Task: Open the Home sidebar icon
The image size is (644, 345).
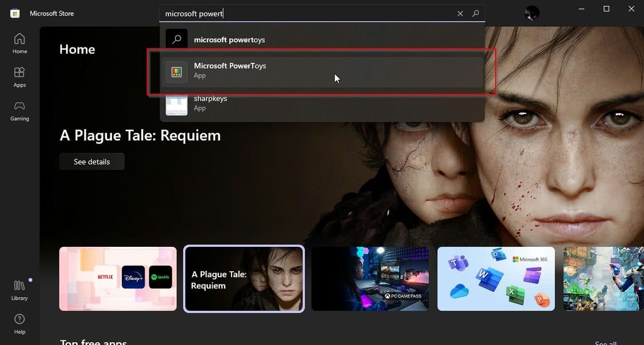Action: tap(19, 43)
